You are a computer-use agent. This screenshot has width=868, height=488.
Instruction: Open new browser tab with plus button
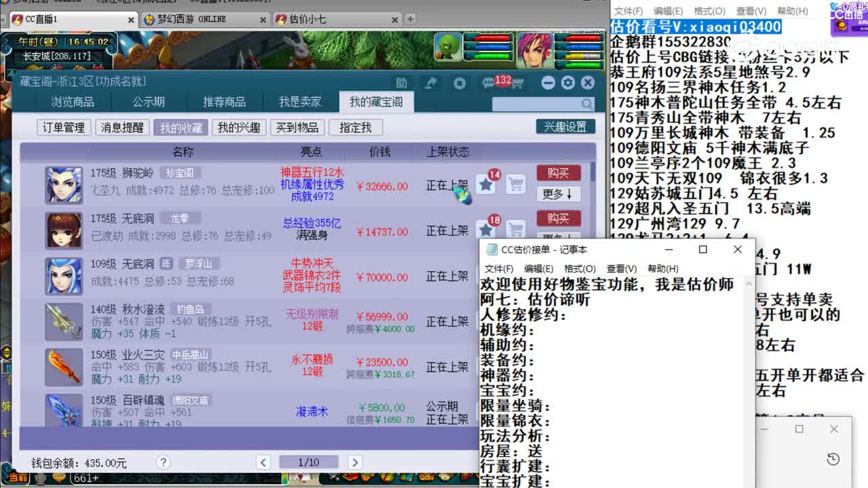click(x=410, y=19)
